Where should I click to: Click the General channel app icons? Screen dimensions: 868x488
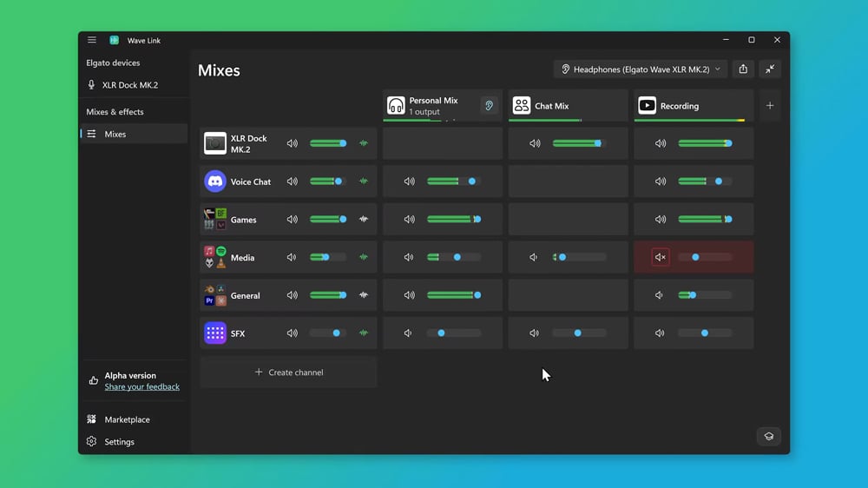[x=214, y=295]
